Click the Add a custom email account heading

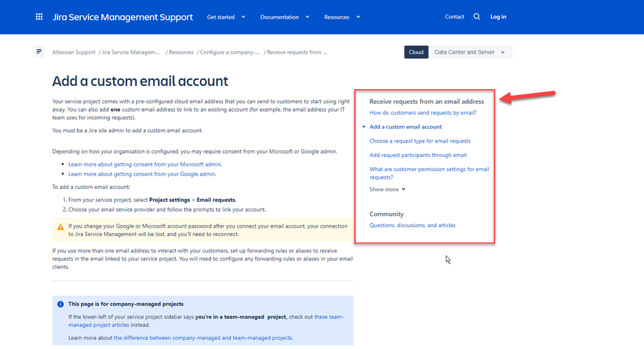[x=140, y=81]
